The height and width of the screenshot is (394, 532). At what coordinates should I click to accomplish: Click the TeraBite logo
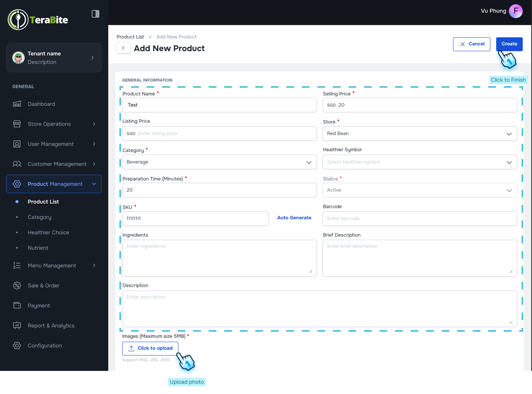[38, 20]
